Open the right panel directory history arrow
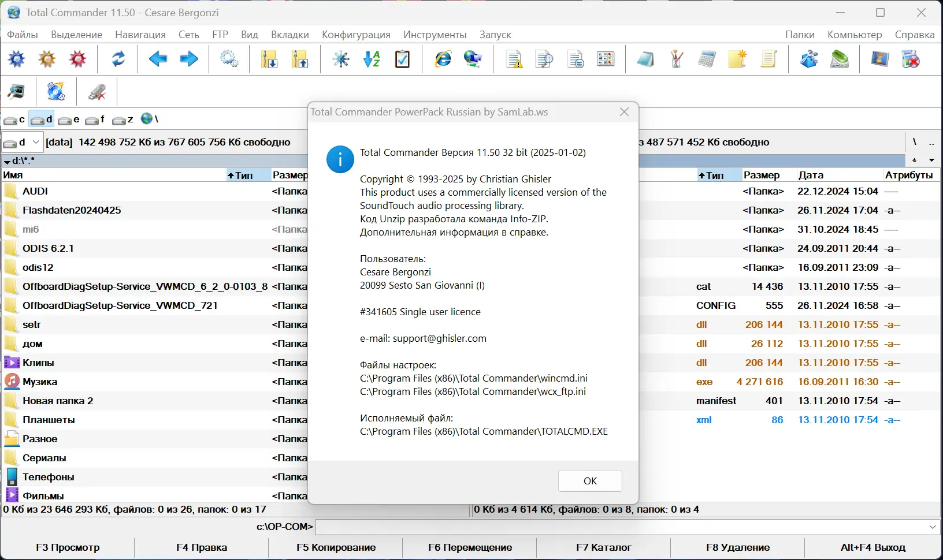The image size is (943, 560). click(931, 160)
